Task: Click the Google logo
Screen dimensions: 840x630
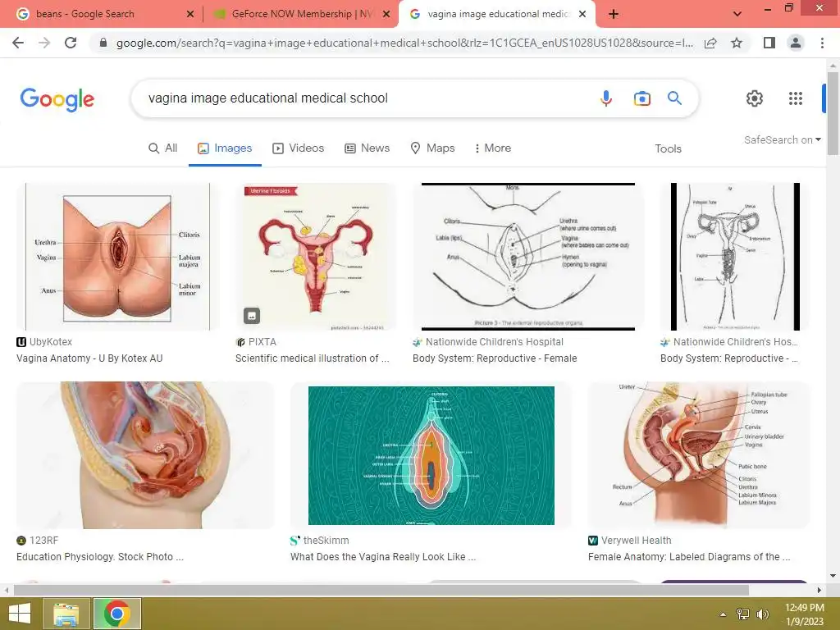Action: click(57, 99)
